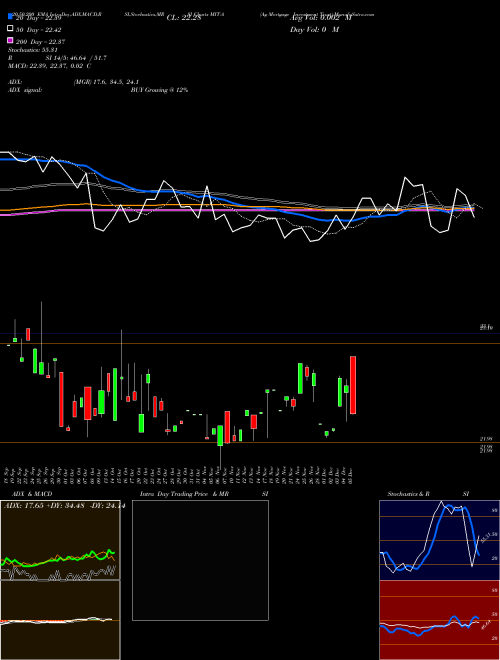The image size is (500, 660).
Task: Click the 'Avg Vol: 0.002 M' text
Action: [x=322, y=18]
